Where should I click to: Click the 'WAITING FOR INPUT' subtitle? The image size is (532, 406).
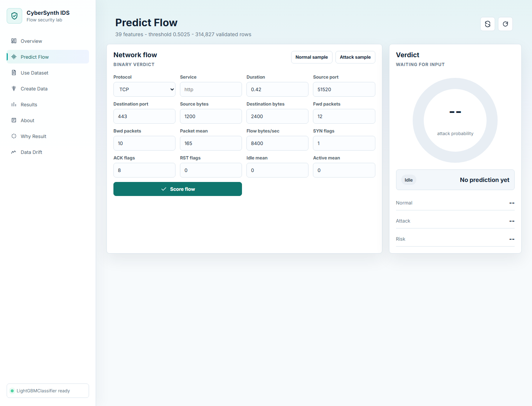(420, 65)
